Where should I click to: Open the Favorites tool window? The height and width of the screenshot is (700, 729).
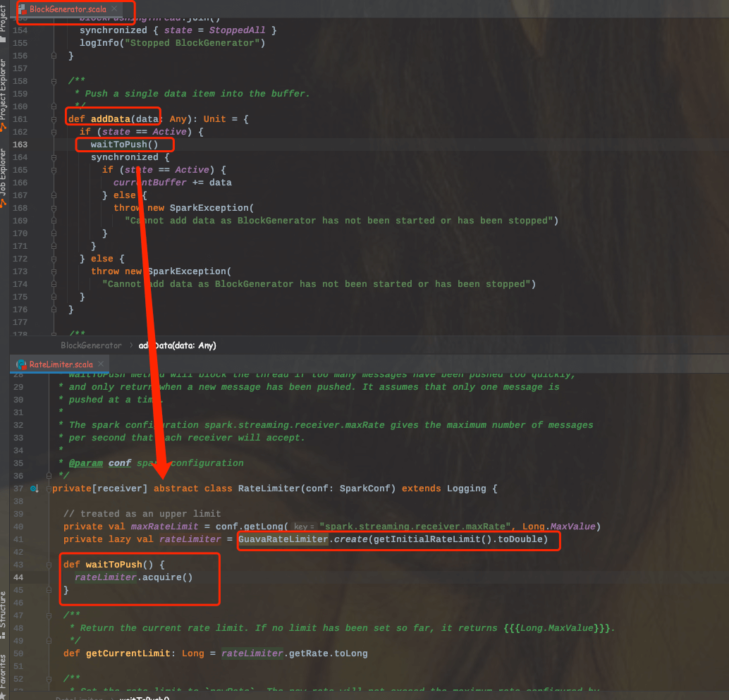[4, 676]
